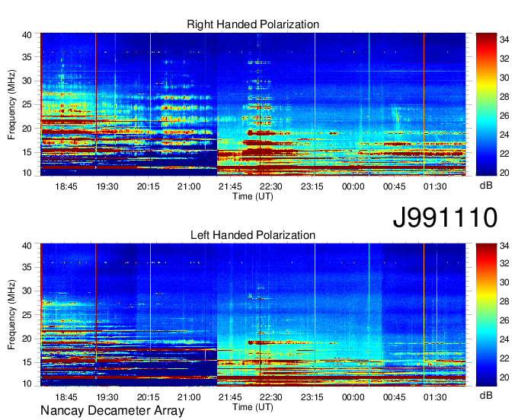This screenshot has height=420, width=518.
Task: Click the 'Right Handed Polarization' title
Action: [x=253, y=24]
